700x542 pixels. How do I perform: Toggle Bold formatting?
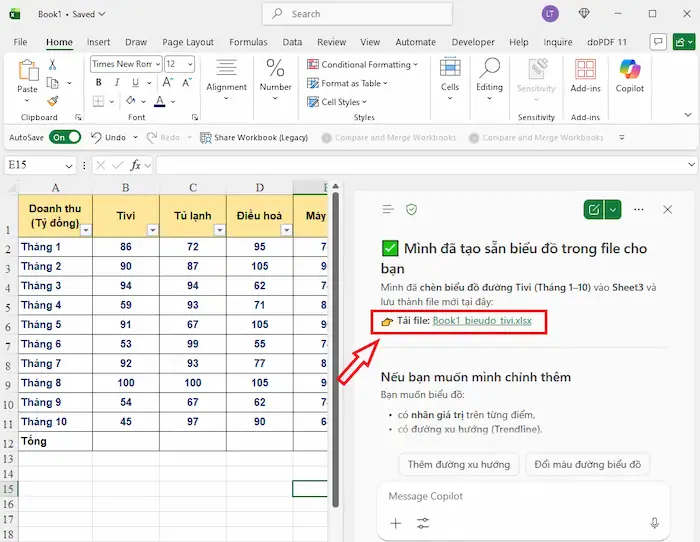tap(98, 82)
